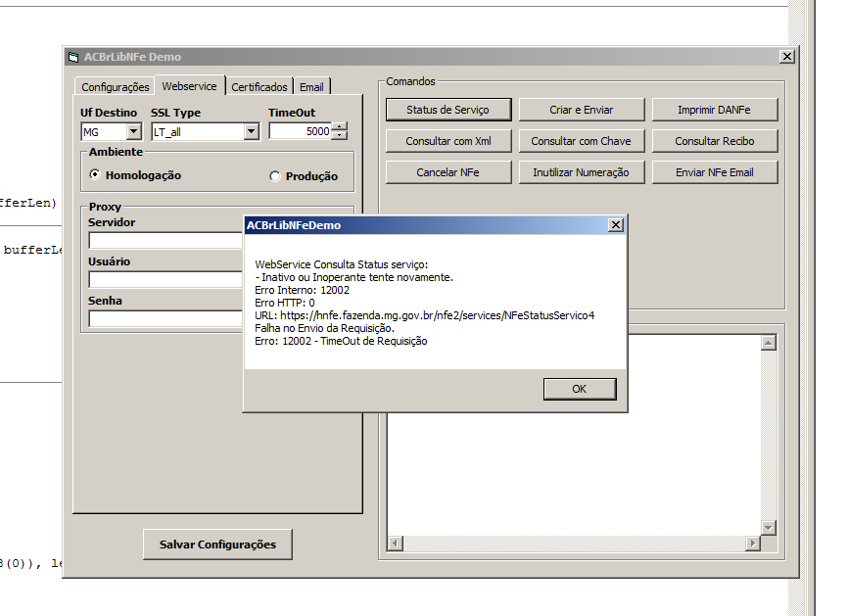This screenshot has width=848, height=616.
Task: Click the 'Falha no Envio da Requisição.' line
Action: pyautogui.click(x=324, y=328)
